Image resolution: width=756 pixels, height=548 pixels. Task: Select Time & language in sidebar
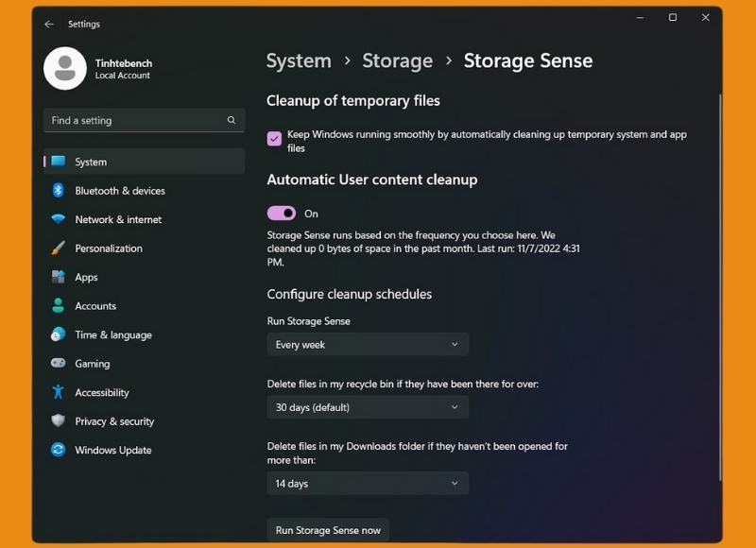coord(144,334)
